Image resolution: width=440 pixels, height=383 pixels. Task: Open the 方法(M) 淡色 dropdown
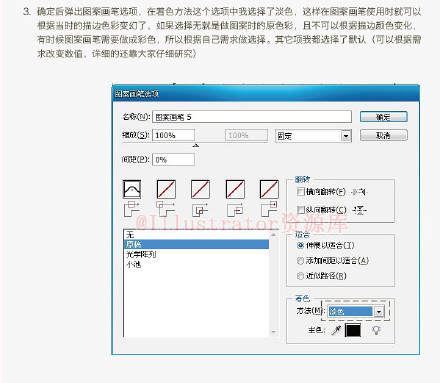[x=356, y=311]
